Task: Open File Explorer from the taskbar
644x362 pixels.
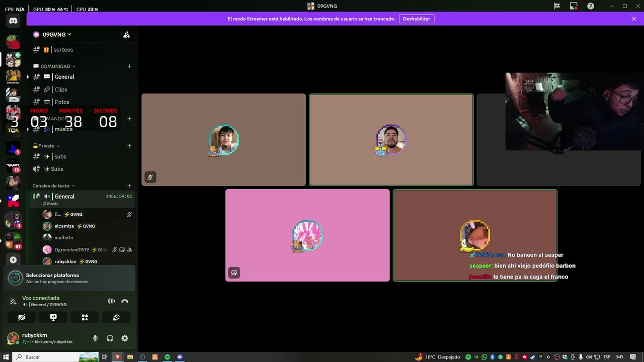Action: coord(130,357)
